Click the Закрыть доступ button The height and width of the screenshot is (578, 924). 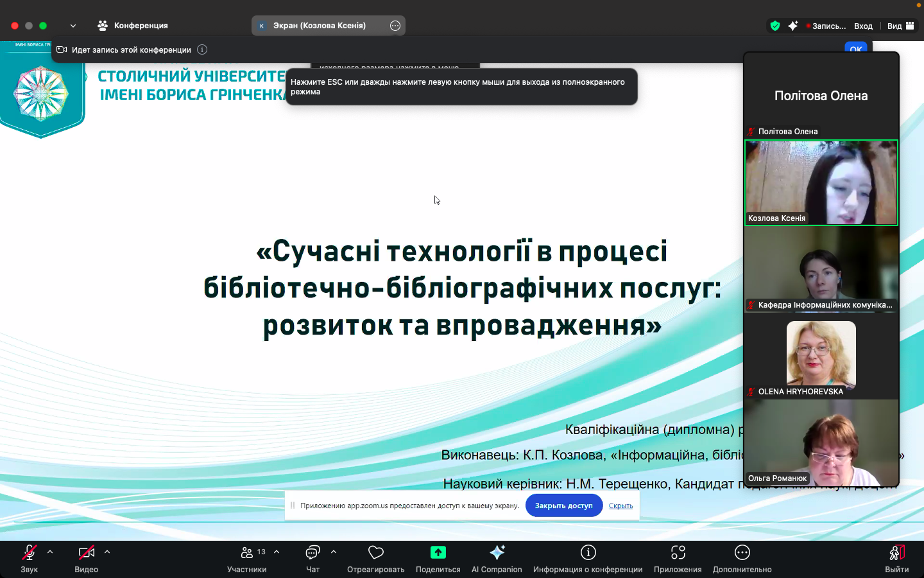563,505
